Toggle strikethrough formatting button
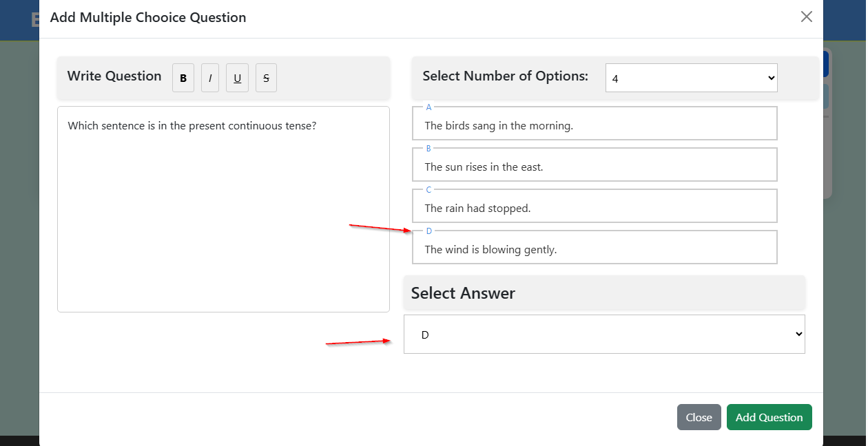This screenshot has width=868, height=446. pyautogui.click(x=266, y=78)
